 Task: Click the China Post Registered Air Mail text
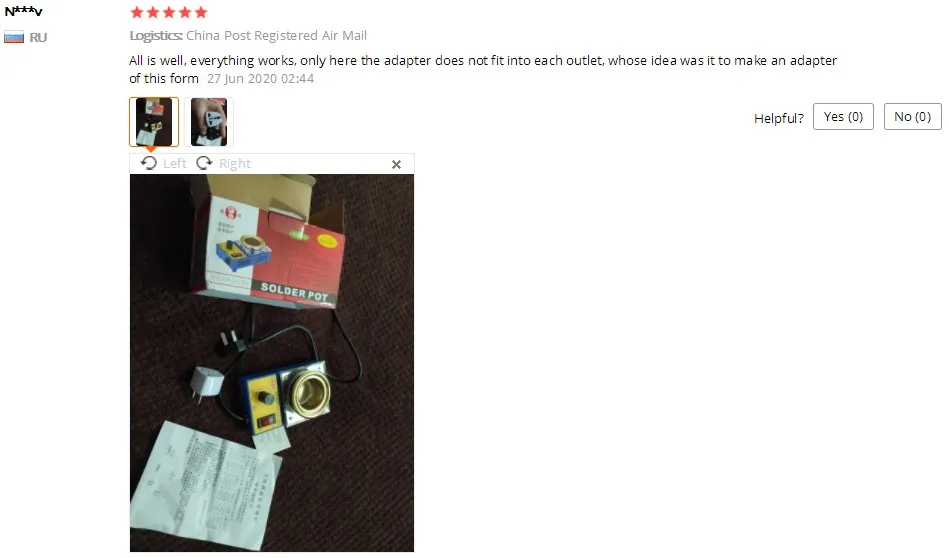[276, 36]
